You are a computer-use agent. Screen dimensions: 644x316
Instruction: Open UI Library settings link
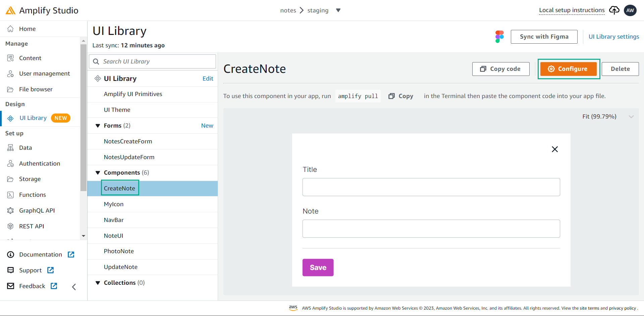point(614,37)
